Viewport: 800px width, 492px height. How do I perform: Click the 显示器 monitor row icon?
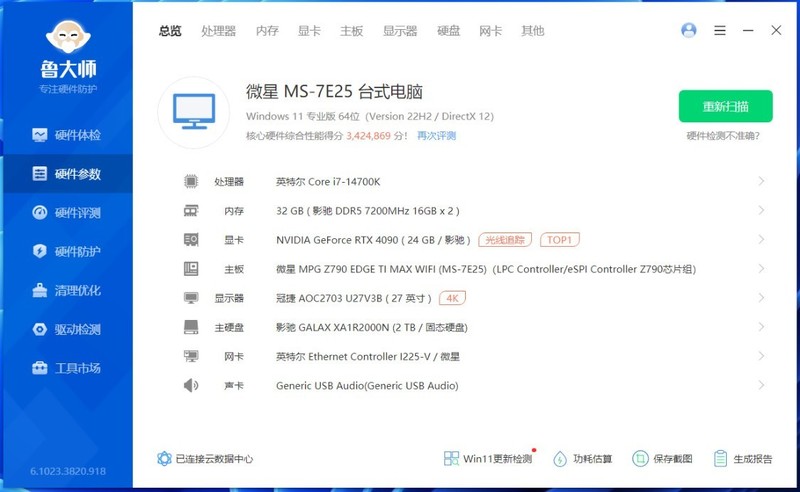pos(191,298)
